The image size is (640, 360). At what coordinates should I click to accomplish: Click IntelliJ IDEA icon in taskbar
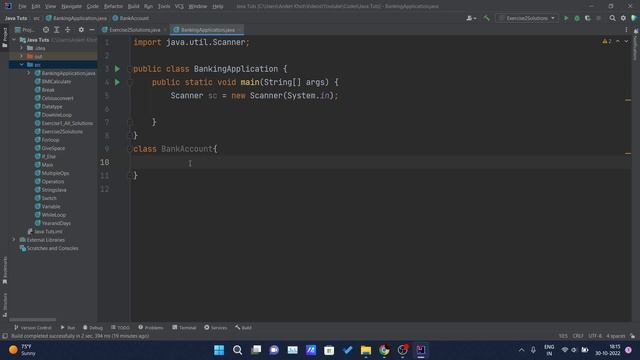pyautogui.click(x=421, y=350)
